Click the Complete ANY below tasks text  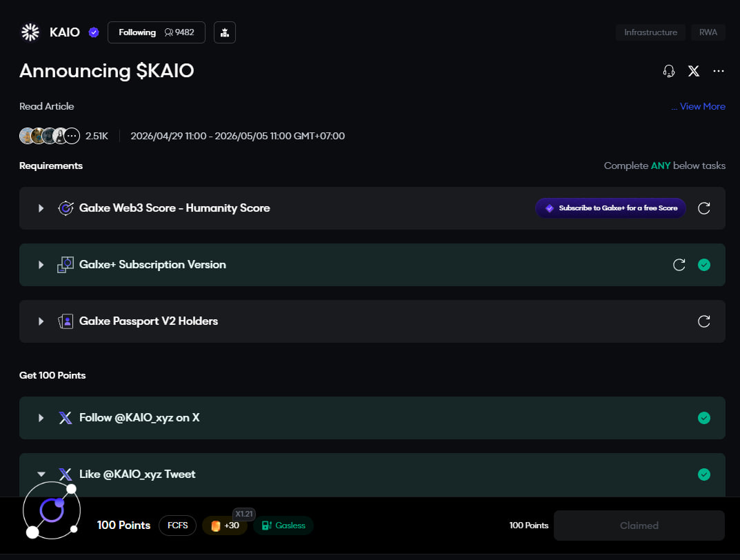(665, 166)
